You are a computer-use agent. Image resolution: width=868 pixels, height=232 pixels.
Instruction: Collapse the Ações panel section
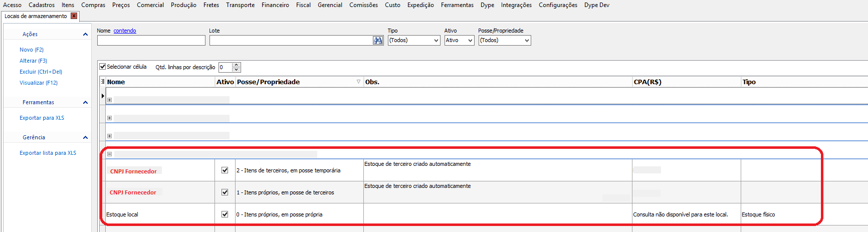click(85, 34)
